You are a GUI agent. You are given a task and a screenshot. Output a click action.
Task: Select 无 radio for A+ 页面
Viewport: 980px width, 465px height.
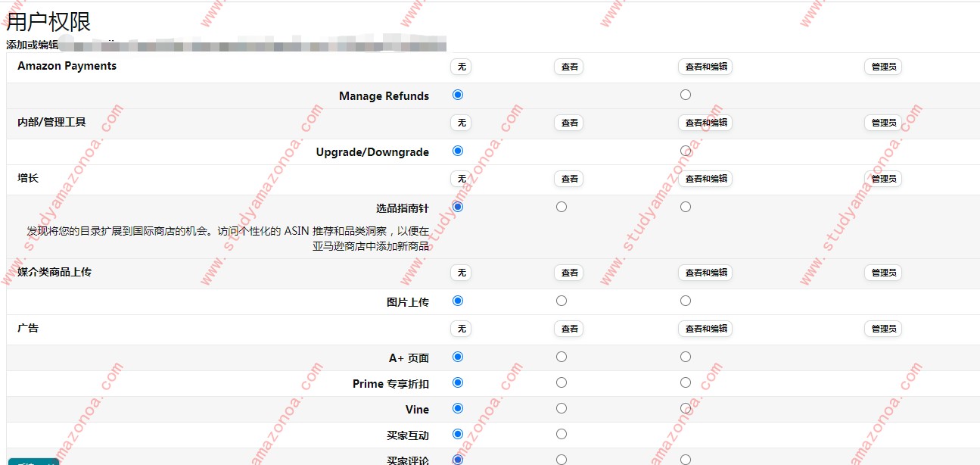(457, 357)
